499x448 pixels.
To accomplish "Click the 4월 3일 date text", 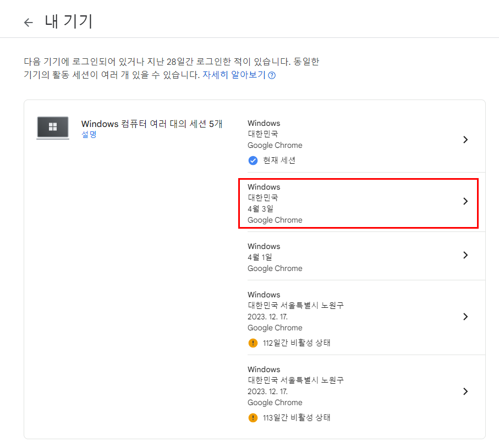I will point(261,209).
